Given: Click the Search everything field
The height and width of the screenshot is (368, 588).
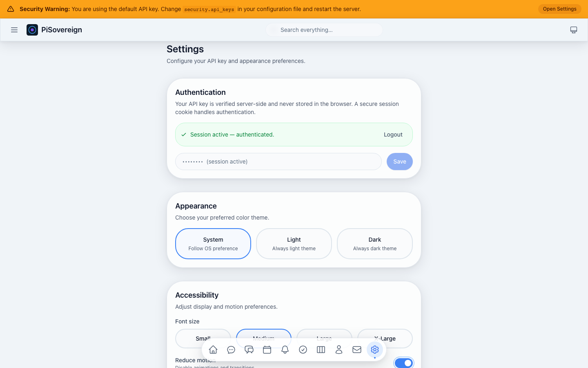Looking at the screenshot, I should (x=324, y=29).
